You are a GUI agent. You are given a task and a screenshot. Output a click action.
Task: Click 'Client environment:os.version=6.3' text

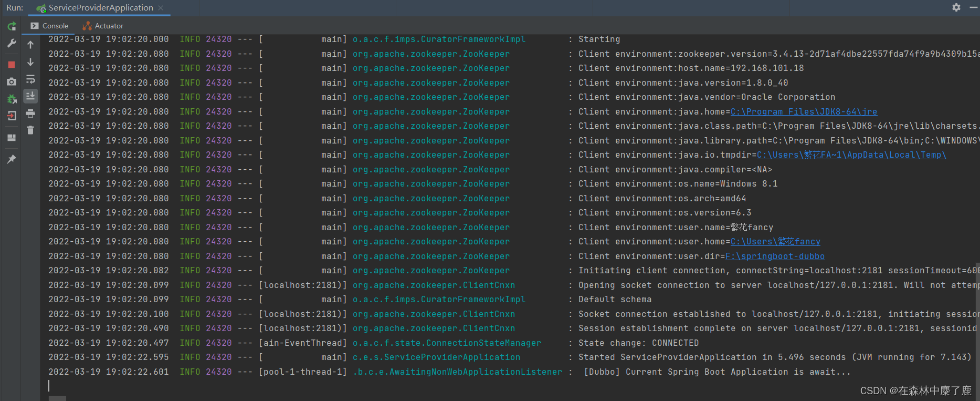click(x=665, y=213)
